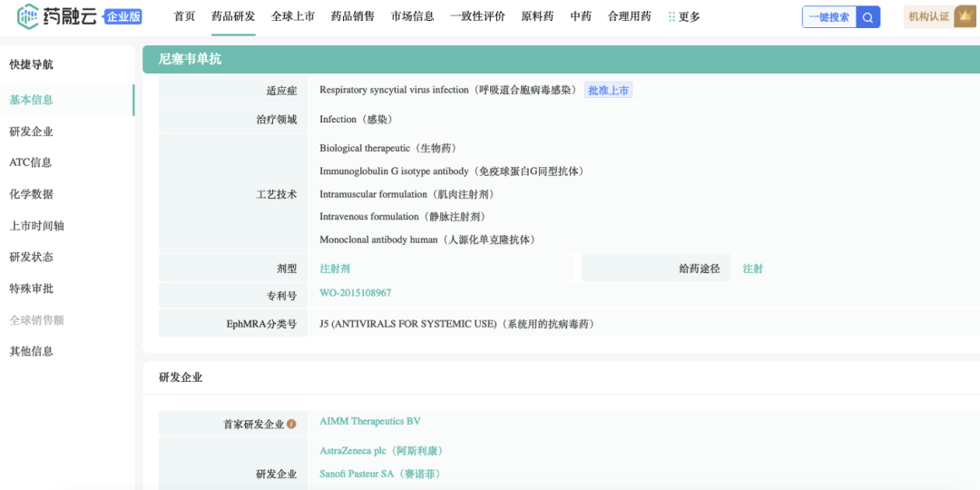Select ATC信息 in the sidebar
Image resolution: width=980 pixels, height=490 pixels.
point(31,162)
